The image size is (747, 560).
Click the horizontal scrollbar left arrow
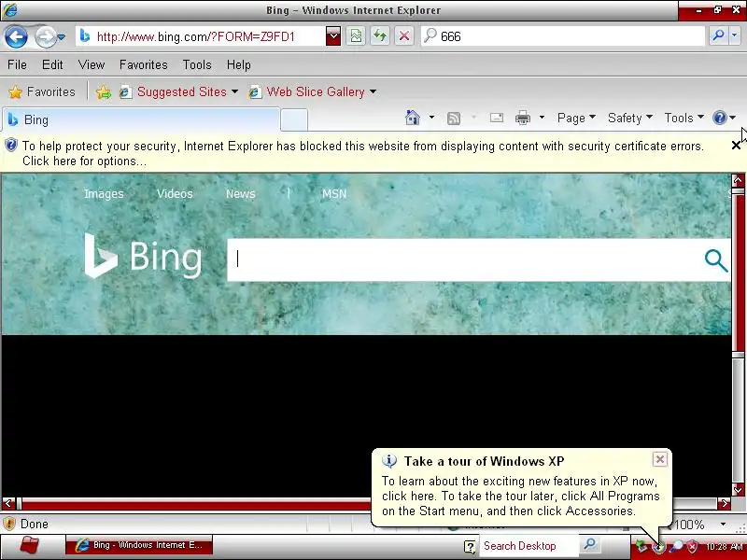[8, 503]
